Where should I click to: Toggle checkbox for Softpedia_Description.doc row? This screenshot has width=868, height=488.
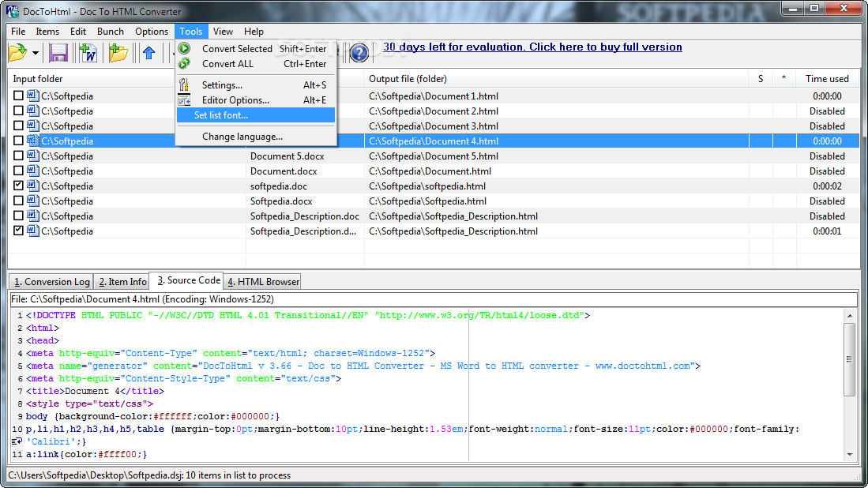tap(18, 216)
